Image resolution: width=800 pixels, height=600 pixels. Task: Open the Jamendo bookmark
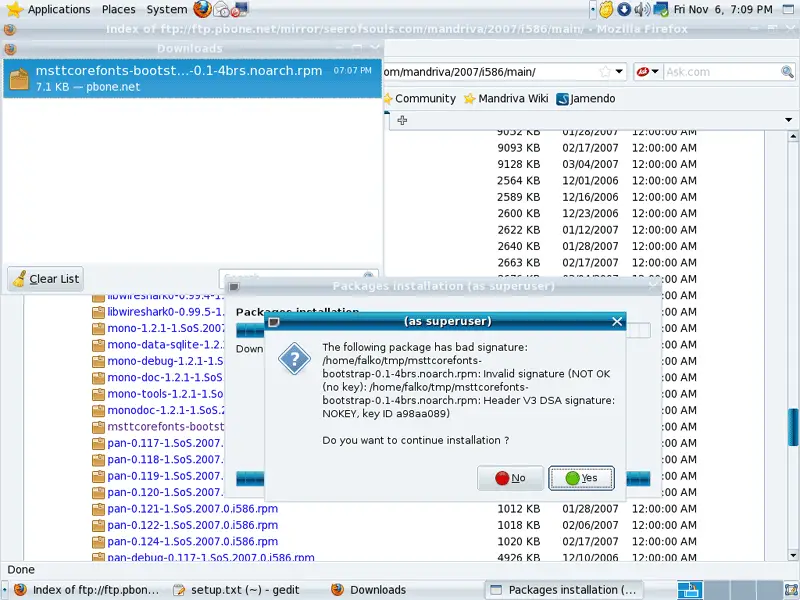pos(586,98)
